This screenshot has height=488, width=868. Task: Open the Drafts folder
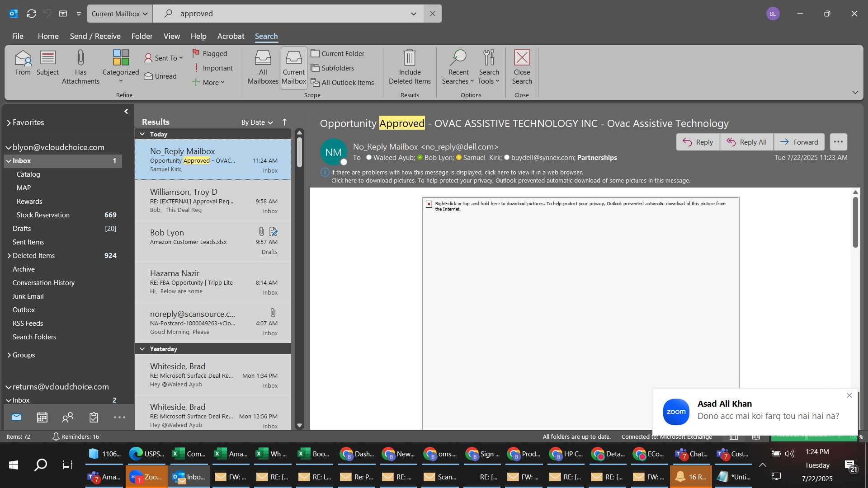63,229
